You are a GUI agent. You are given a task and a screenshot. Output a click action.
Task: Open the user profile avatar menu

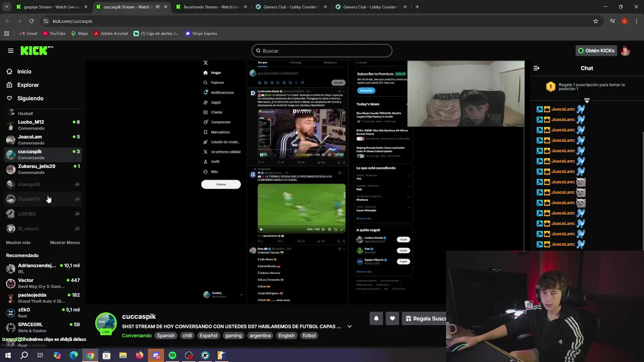pyautogui.click(x=625, y=51)
